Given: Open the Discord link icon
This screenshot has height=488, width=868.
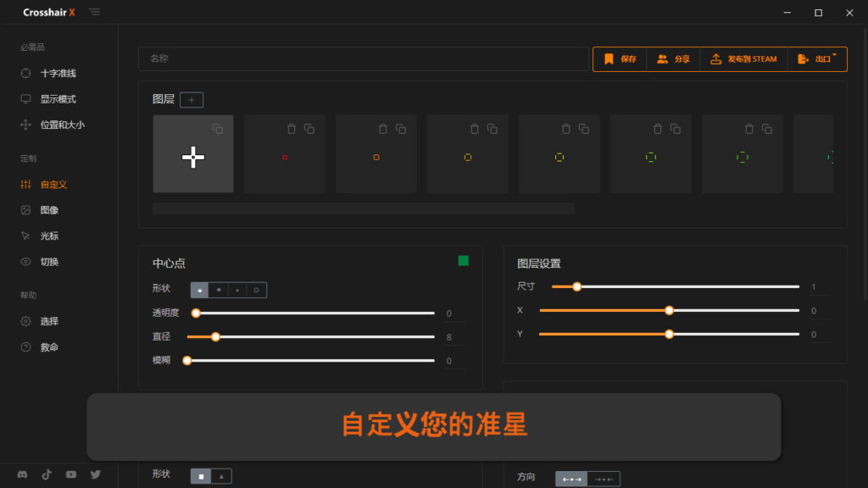Looking at the screenshot, I should pos(23,474).
